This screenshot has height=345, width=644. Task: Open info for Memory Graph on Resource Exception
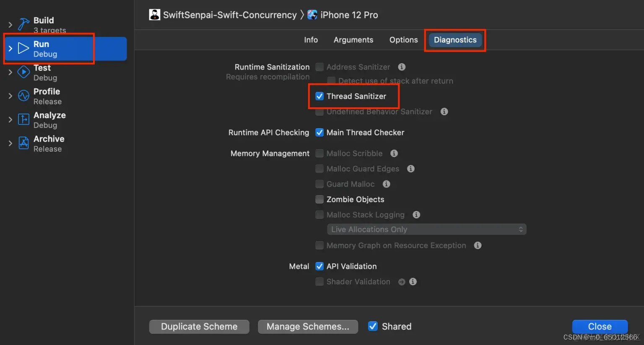[x=478, y=245]
